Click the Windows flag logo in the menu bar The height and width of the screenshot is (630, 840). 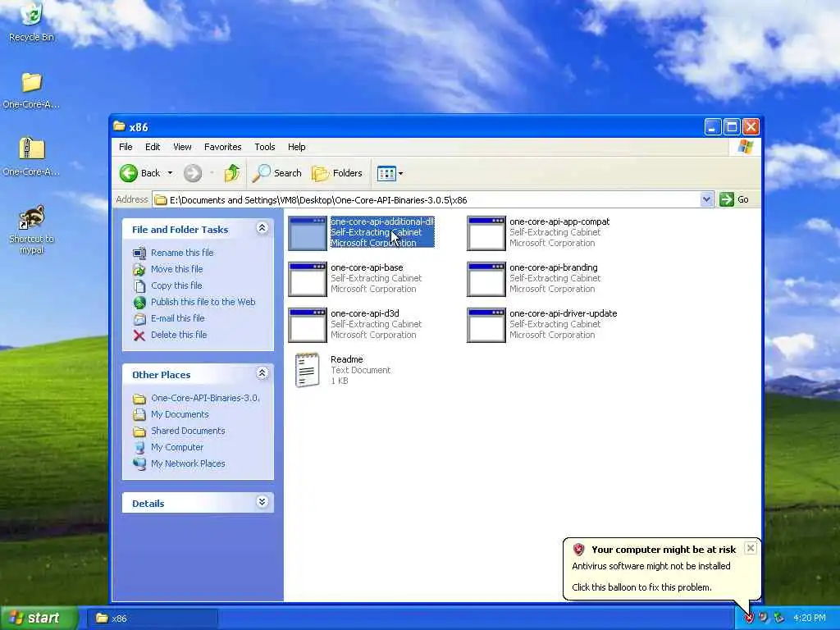(x=745, y=147)
